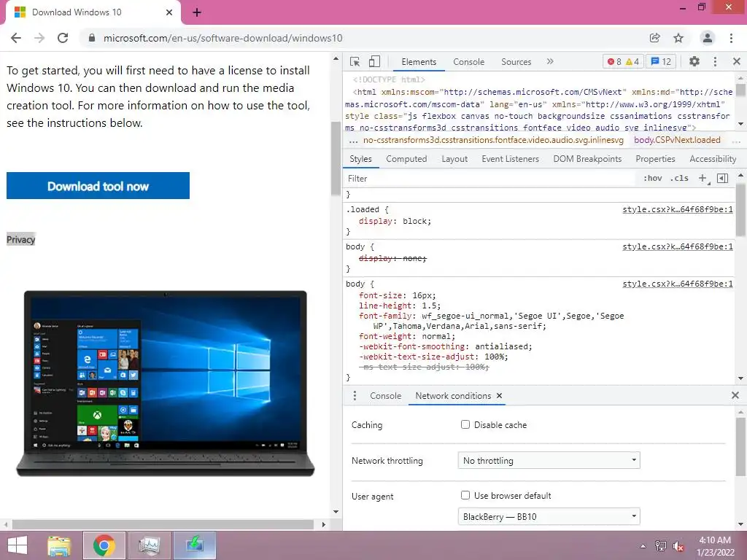
Task: Activate the inspect element picker icon
Action: pos(355,61)
